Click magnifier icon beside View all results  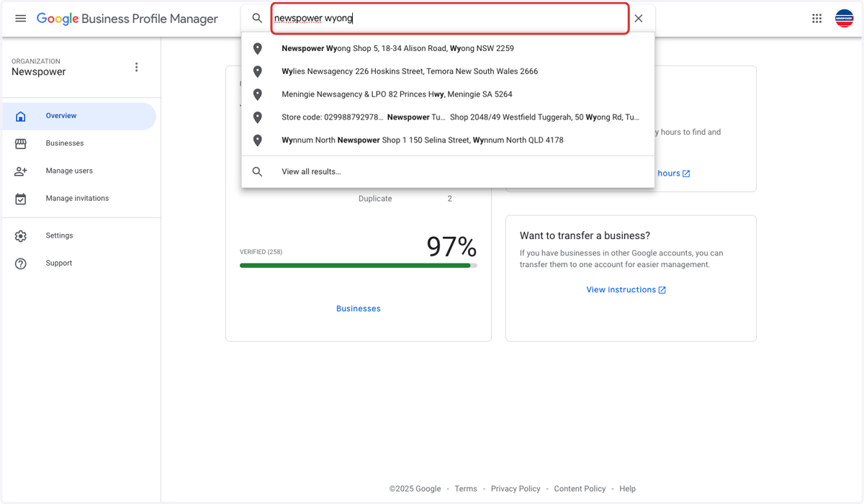pyautogui.click(x=257, y=172)
